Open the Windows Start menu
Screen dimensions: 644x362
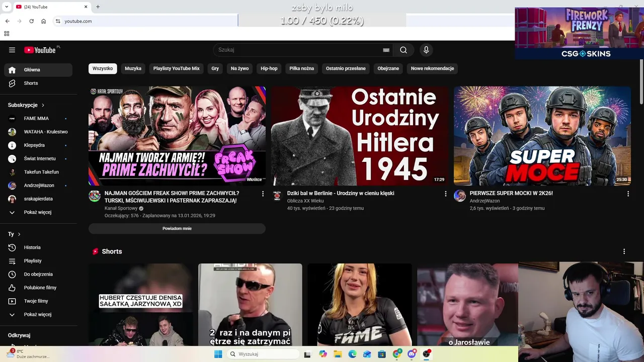(x=218, y=354)
